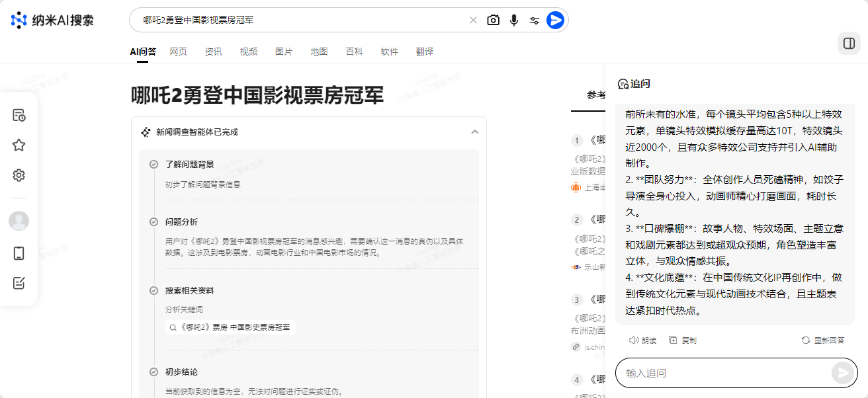Open the feedback pencil icon in the sidebar

click(19, 283)
